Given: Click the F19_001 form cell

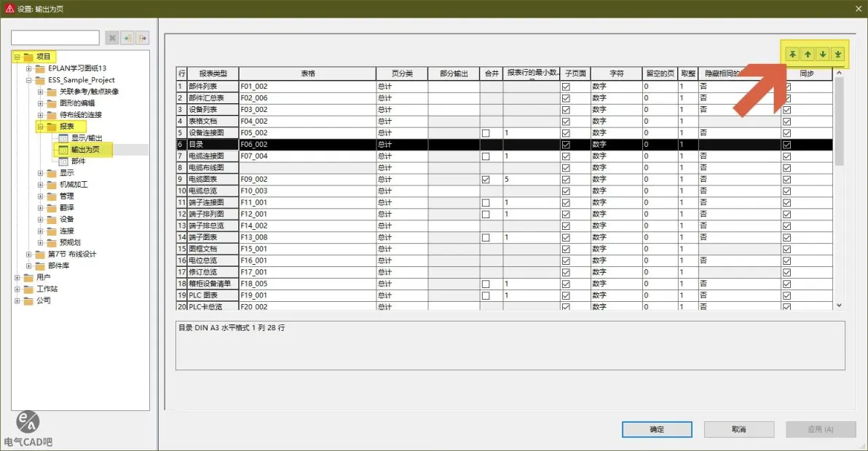Looking at the screenshot, I should coord(307,295).
